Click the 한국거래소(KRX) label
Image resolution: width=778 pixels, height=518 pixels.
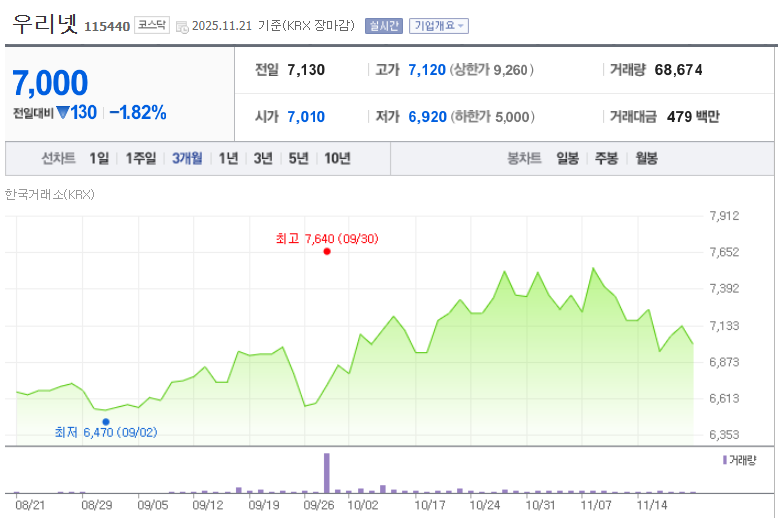[x=50, y=194]
